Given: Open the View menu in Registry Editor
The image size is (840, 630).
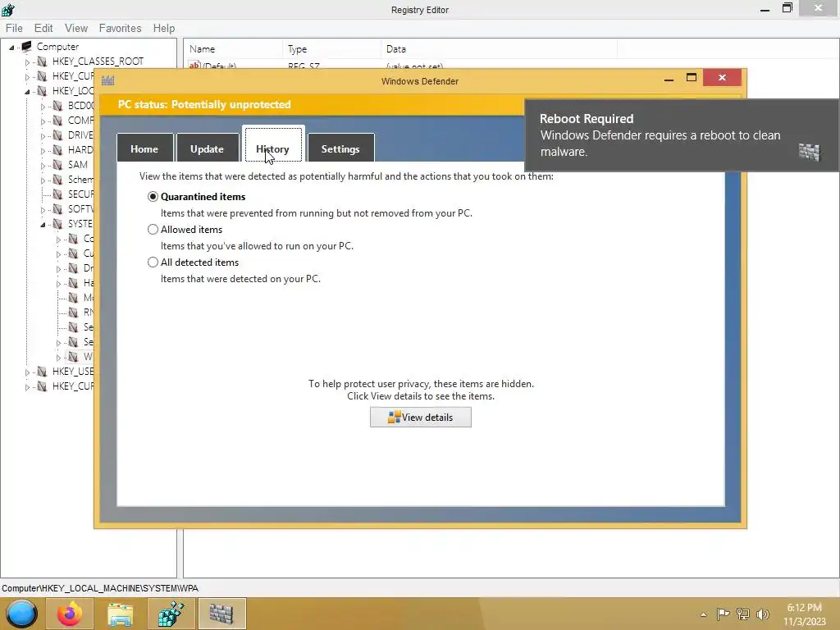Looking at the screenshot, I should click(x=76, y=29).
